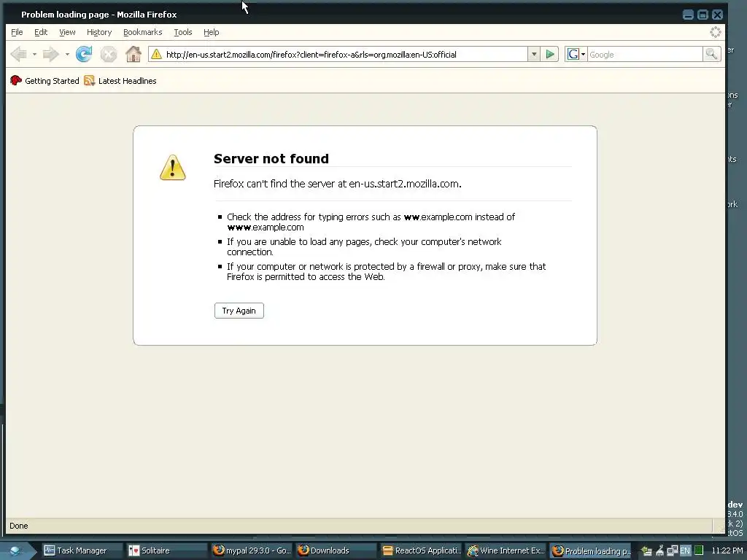Click the activity throbber icon
Viewport: 747px width, 560px height.
click(715, 32)
